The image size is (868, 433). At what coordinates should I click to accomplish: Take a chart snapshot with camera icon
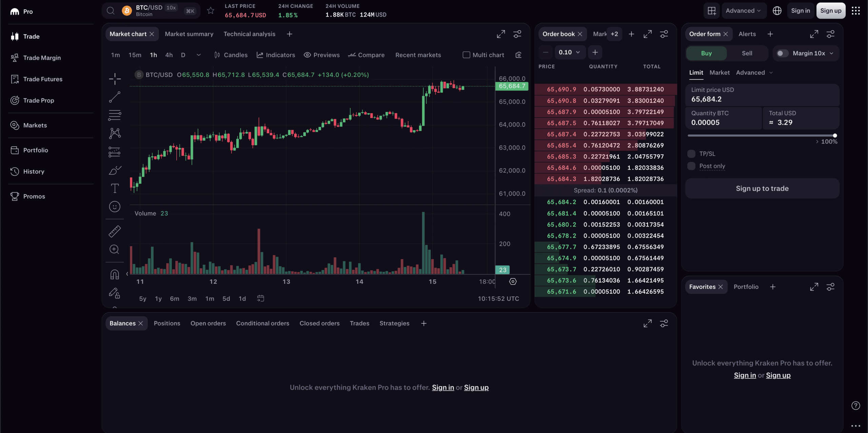[518, 55]
